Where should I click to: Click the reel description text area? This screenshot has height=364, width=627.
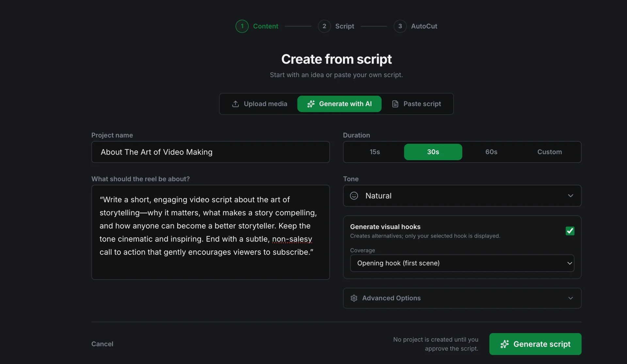(211, 232)
